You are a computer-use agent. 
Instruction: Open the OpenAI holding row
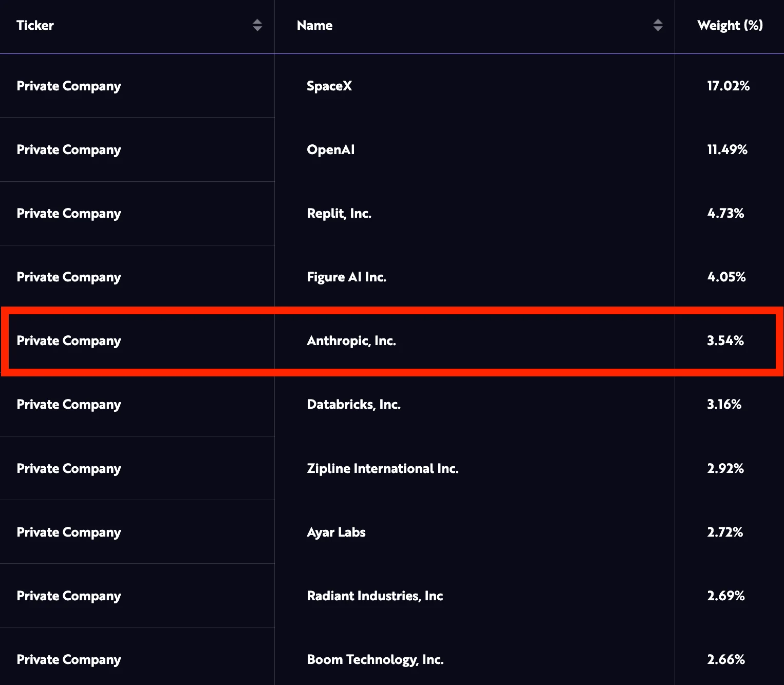coord(331,149)
